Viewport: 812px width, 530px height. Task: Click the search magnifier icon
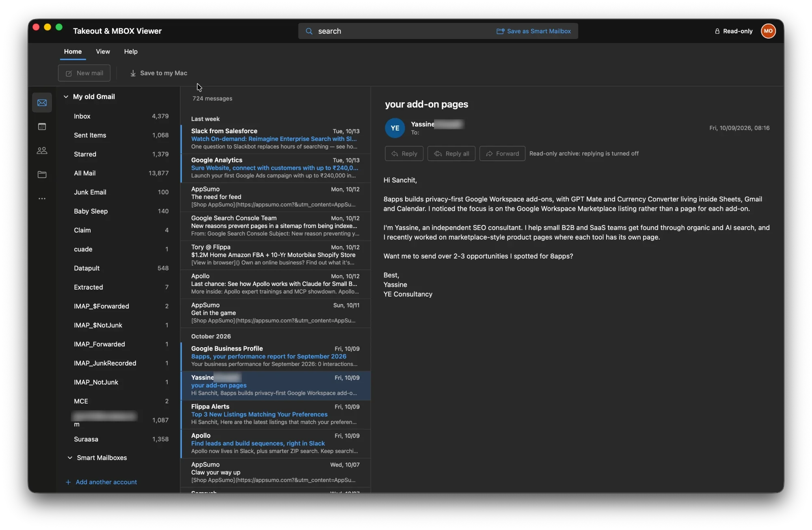click(309, 31)
